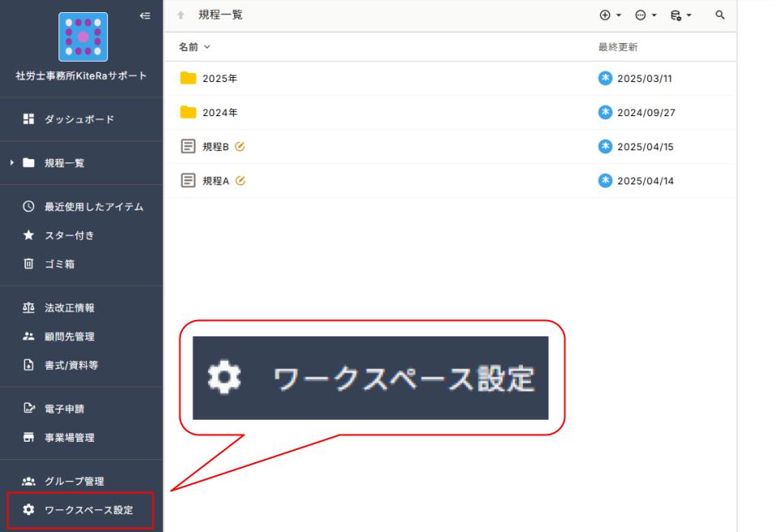Expand the 規程一覧 tree arrow in sidebar

tap(11, 162)
